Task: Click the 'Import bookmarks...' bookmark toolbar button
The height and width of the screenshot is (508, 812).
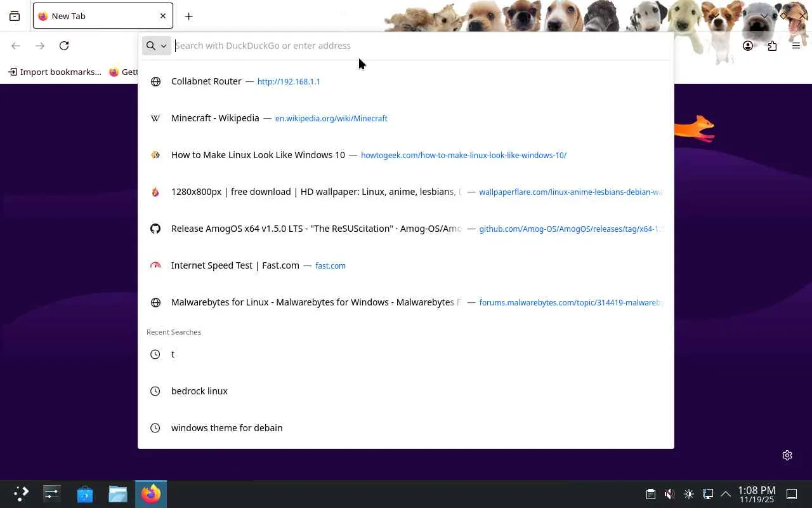Action: (x=55, y=72)
